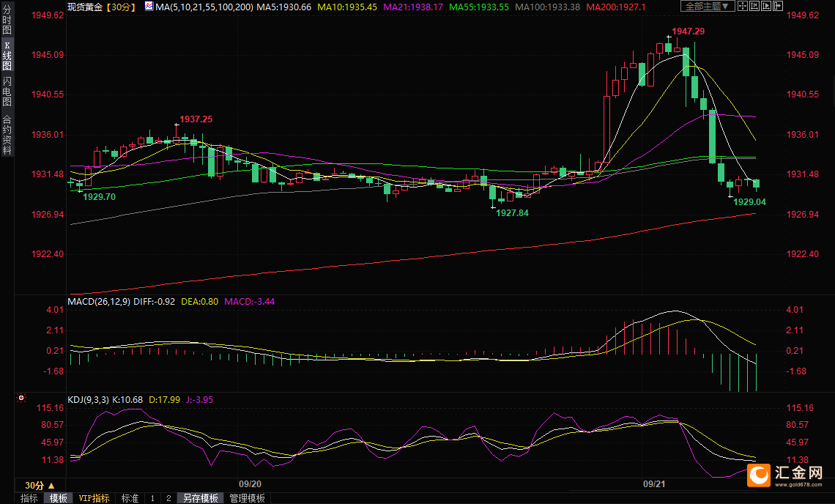
Task: Click the expand panel arrow icon
Action: 777,6
